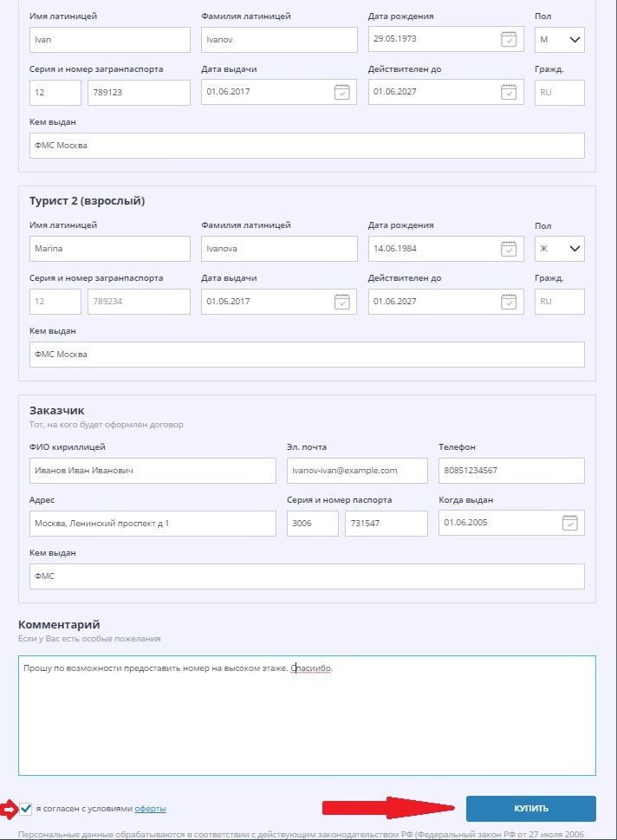The image size is (617, 840).
Task: Select Tourist 1 'Кем выдан' field
Action: click(x=307, y=146)
